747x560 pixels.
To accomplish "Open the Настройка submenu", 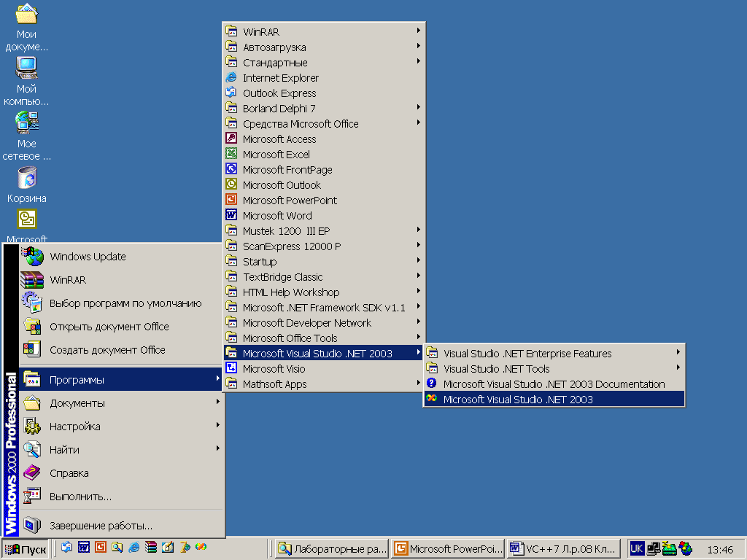I will [x=121, y=426].
